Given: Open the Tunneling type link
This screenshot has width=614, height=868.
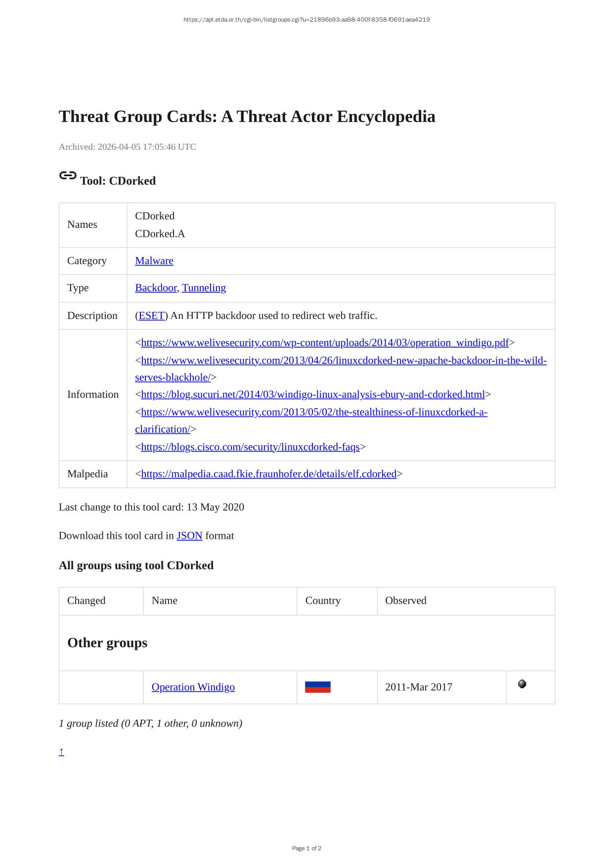Looking at the screenshot, I should (204, 288).
